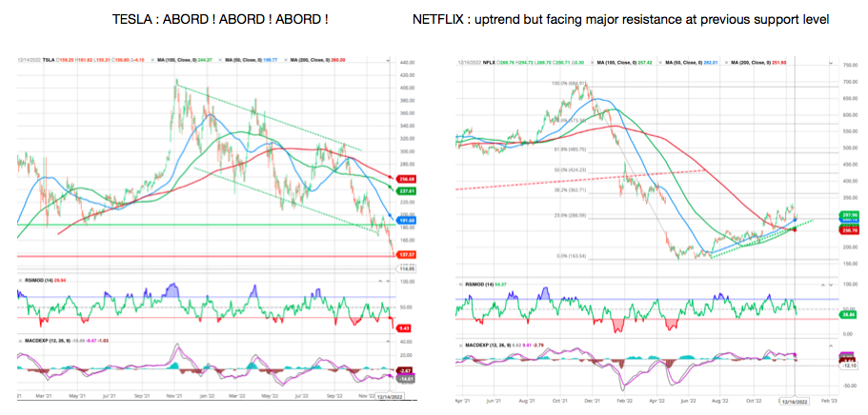Click the blue 191.60 price tag on Tesla chart
Screen dimensions: 868x415
pyautogui.click(x=406, y=220)
